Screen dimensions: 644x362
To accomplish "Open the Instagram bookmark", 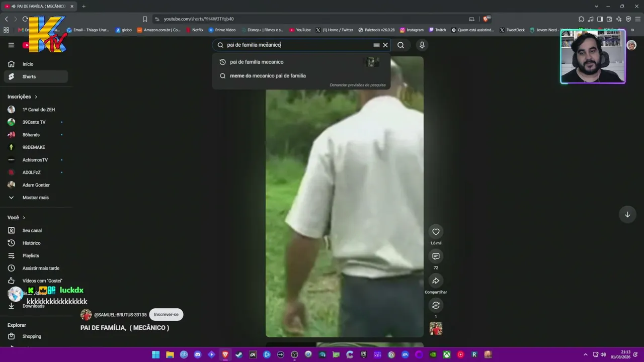I will tap(412, 30).
